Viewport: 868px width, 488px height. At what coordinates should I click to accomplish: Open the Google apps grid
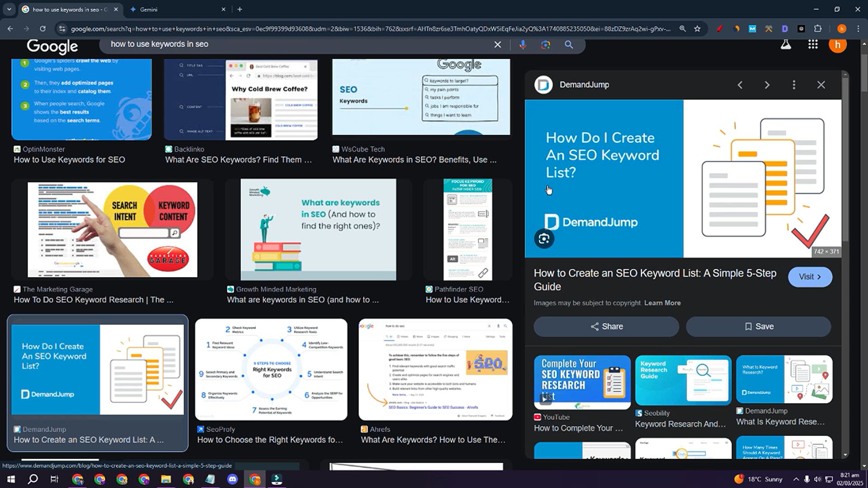[x=813, y=44]
